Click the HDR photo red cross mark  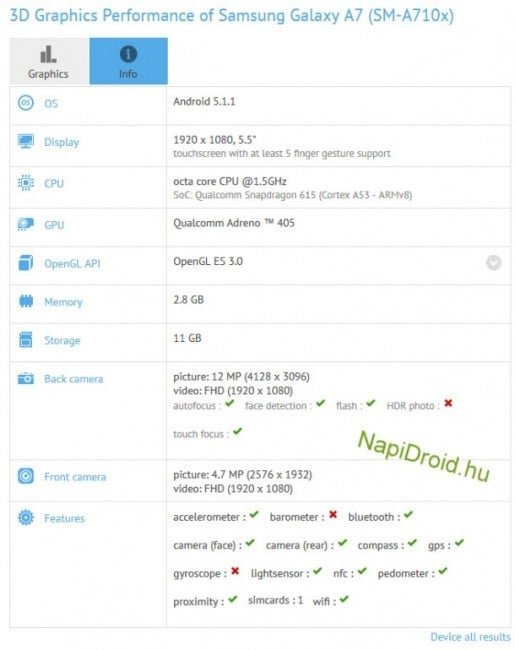pos(448,403)
